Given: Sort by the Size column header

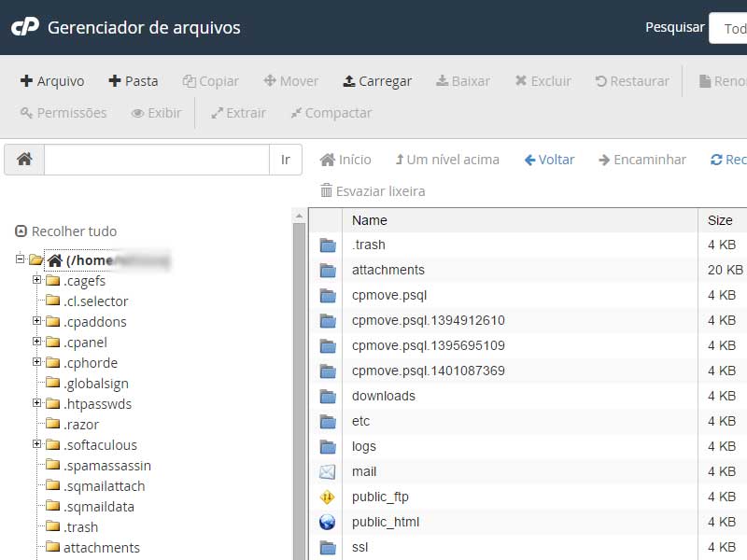Looking at the screenshot, I should (722, 220).
